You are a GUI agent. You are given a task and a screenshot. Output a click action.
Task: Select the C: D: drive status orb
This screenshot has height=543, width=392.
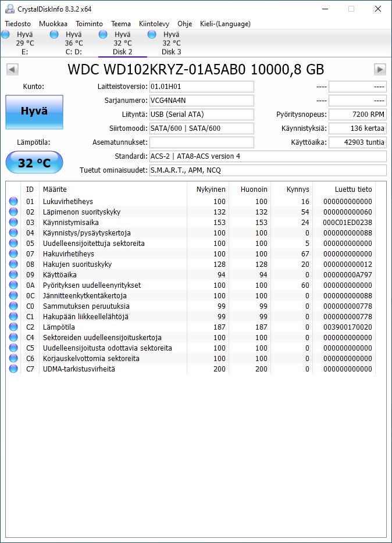(54, 34)
